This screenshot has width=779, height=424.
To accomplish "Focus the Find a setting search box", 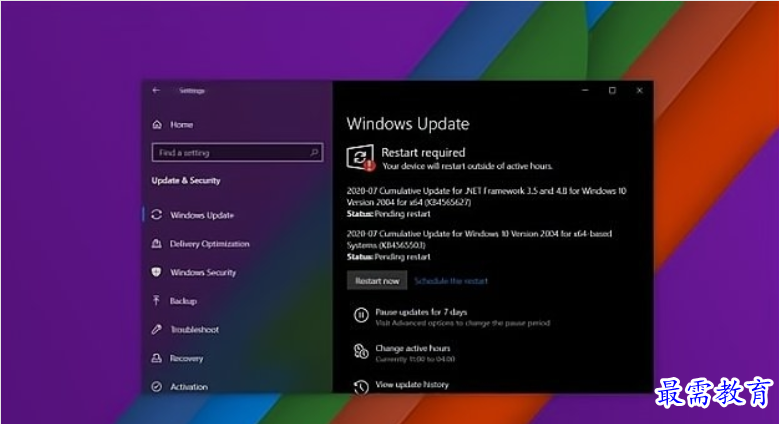I will click(x=237, y=152).
